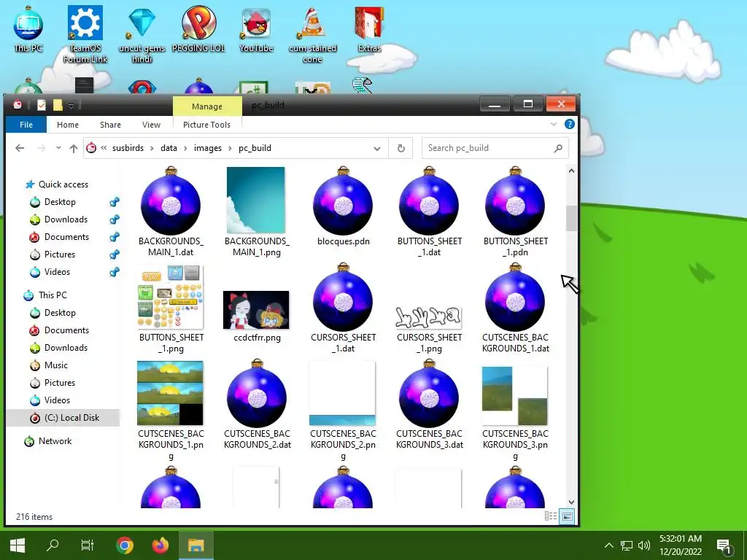
Task: Click the Properties quick access toolbar icon
Action: [42, 105]
